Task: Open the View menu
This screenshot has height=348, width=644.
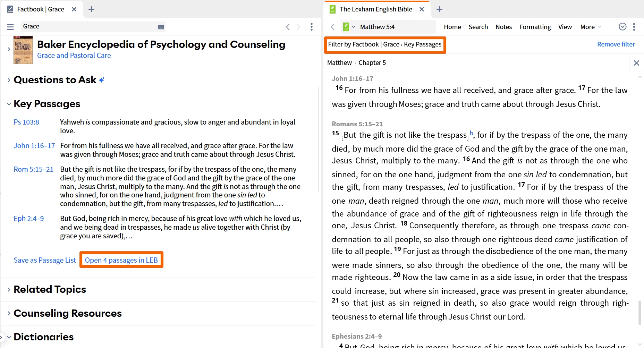Action: coord(565,27)
